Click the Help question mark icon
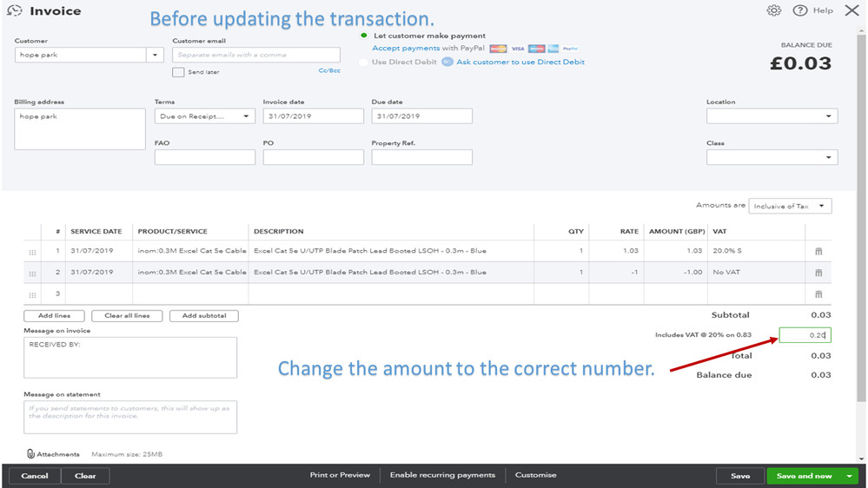The image size is (868, 488). click(799, 10)
